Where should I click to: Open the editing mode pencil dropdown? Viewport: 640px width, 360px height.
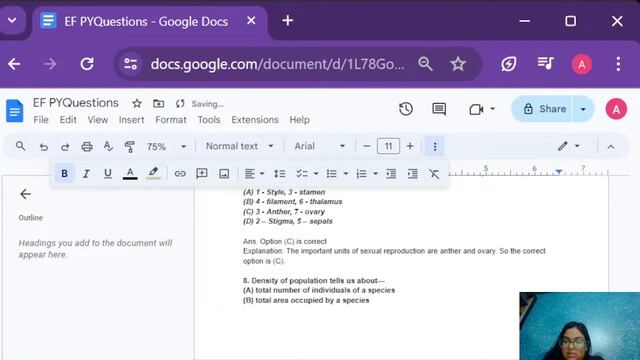pyautogui.click(x=569, y=146)
